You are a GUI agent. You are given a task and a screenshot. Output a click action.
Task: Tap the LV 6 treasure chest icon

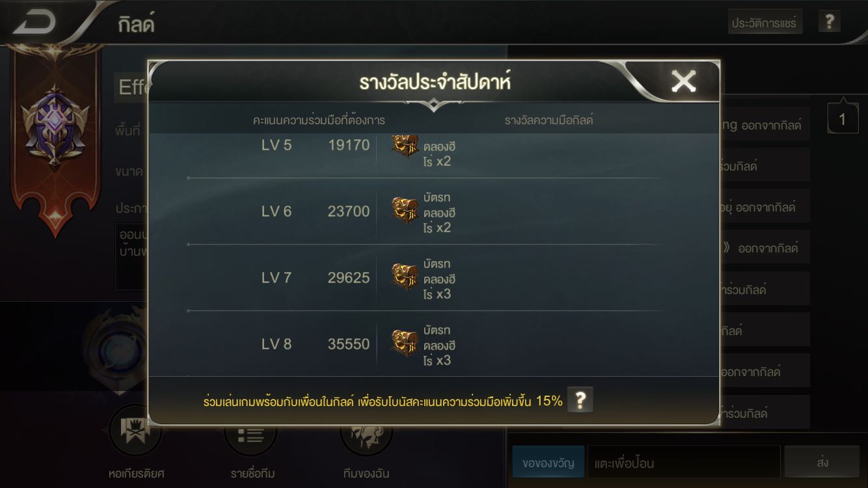click(405, 211)
